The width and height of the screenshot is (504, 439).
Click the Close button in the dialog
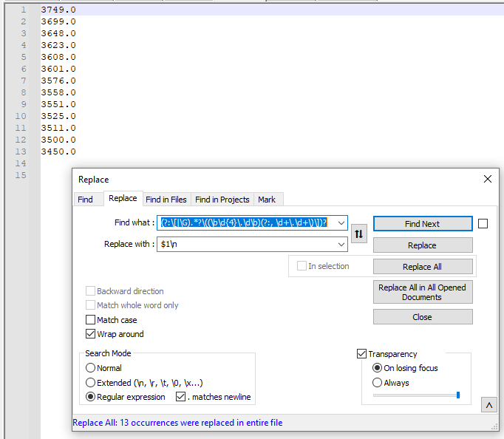click(423, 317)
